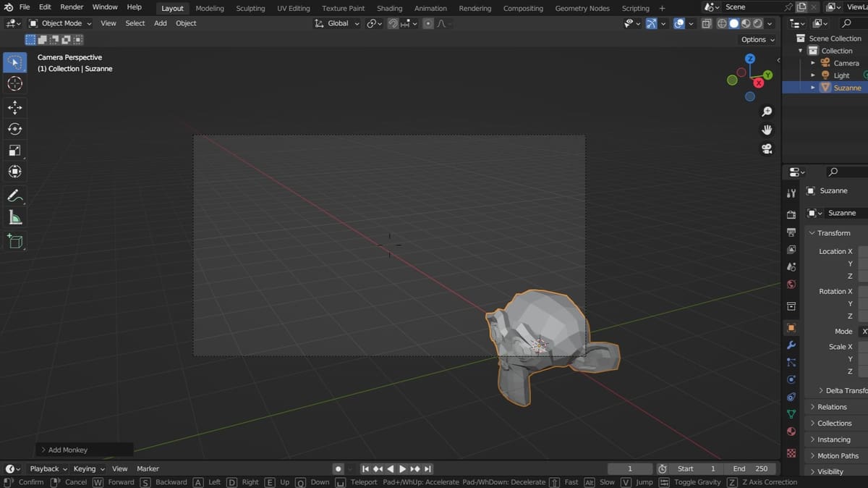868x488 pixels.
Task: Toggle viewport gizmos display
Action: (651, 23)
